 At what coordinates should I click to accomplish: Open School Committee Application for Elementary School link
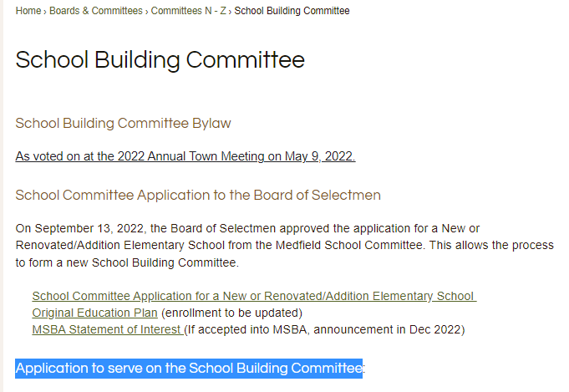tap(253, 297)
